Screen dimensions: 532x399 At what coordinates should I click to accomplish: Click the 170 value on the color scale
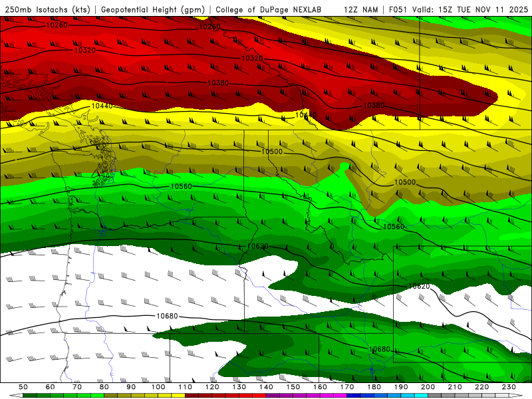pyautogui.click(x=347, y=387)
